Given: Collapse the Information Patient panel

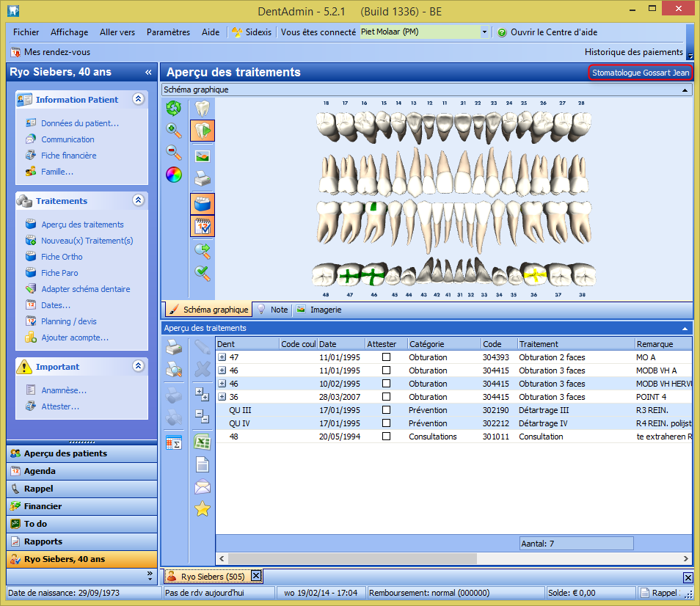Looking at the screenshot, I should [138, 99].
